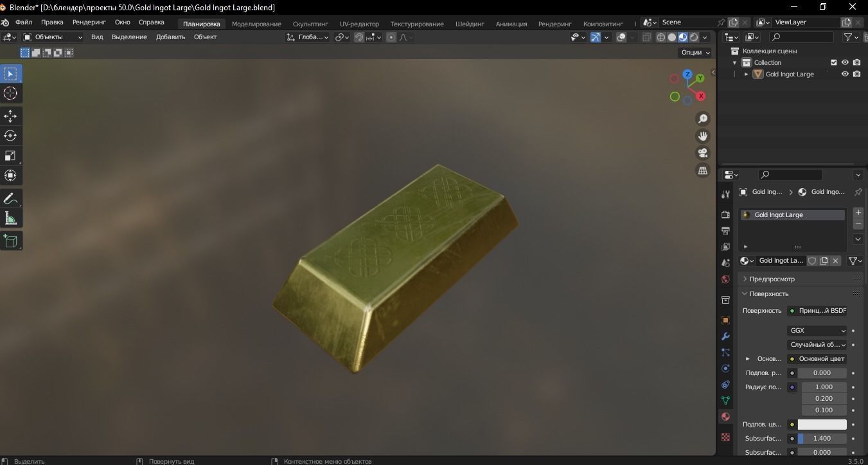Hide Gold Ingot Large in the viewport
868x465 pixels.
[x=845, y=74]
